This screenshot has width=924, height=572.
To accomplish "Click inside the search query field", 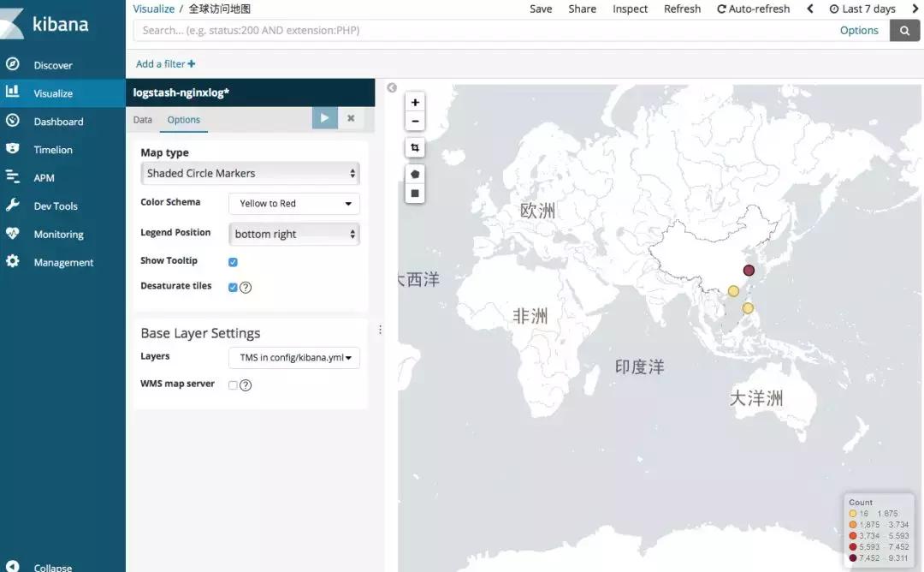I will [479, 30].
